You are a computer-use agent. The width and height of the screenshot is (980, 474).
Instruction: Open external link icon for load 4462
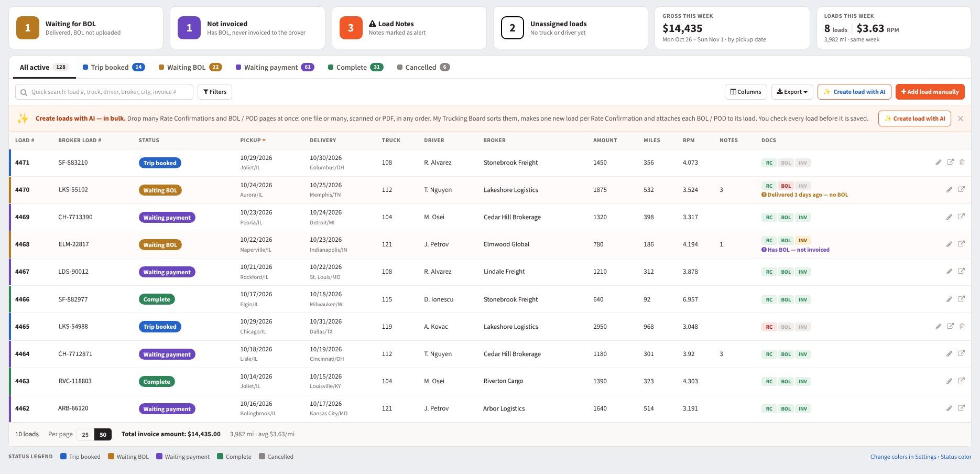coord(961,408)
